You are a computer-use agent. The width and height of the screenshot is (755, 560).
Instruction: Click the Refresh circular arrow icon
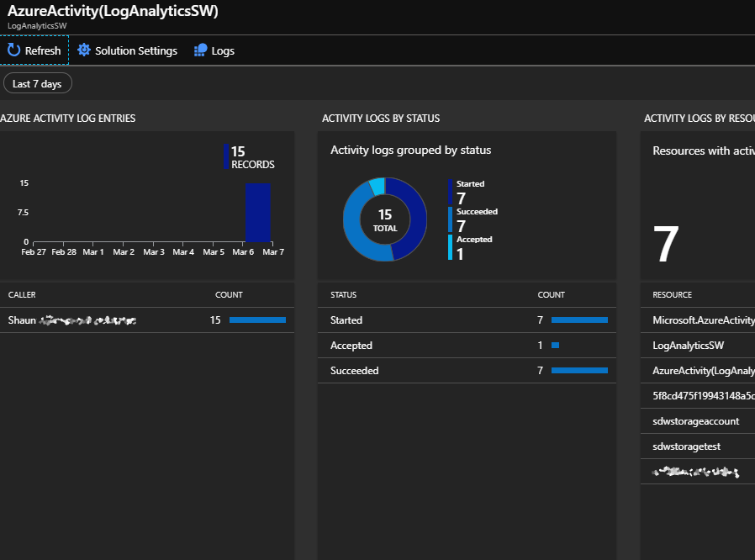pyautogui.click(x=14, y=50)
